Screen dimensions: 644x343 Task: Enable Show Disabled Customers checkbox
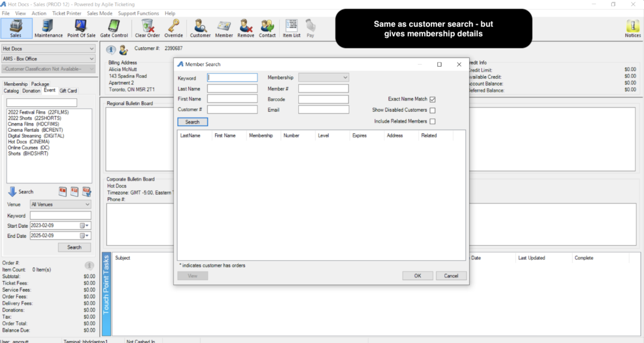[x=432, y=110]
